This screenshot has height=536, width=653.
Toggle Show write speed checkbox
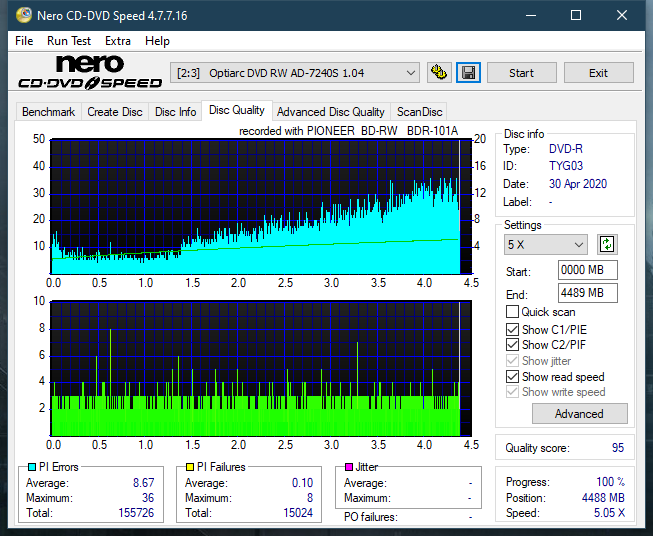point(512,392)
